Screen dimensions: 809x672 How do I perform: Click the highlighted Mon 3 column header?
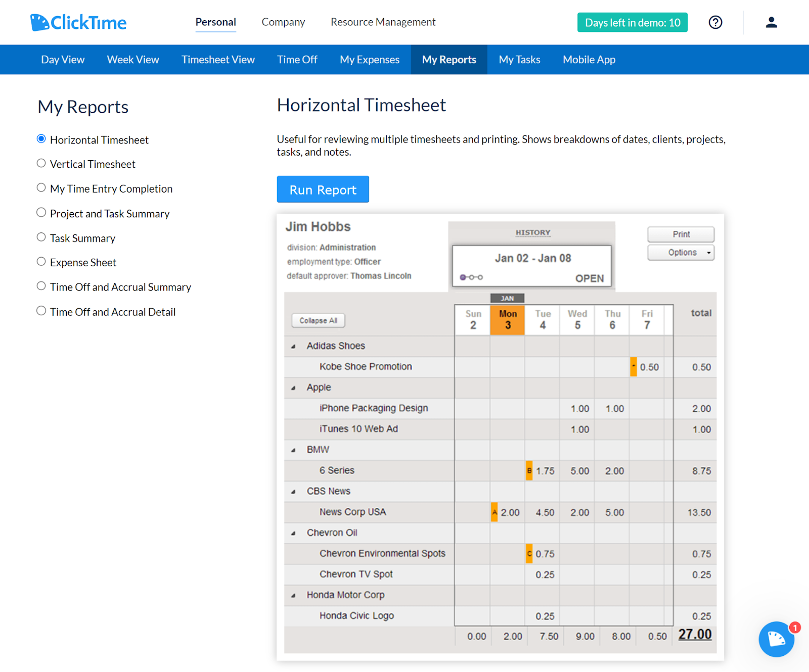508,320
